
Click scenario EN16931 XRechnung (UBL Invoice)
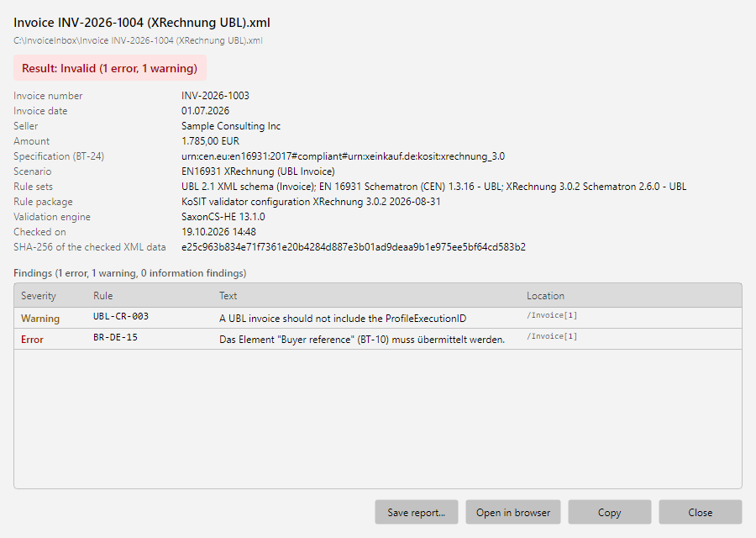pos(258,171)
